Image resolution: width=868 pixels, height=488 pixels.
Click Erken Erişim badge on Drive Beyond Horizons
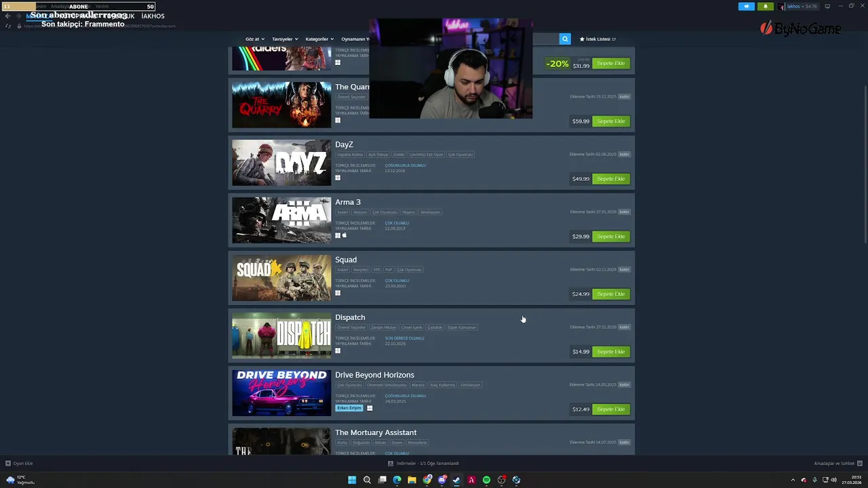(349, 408)
